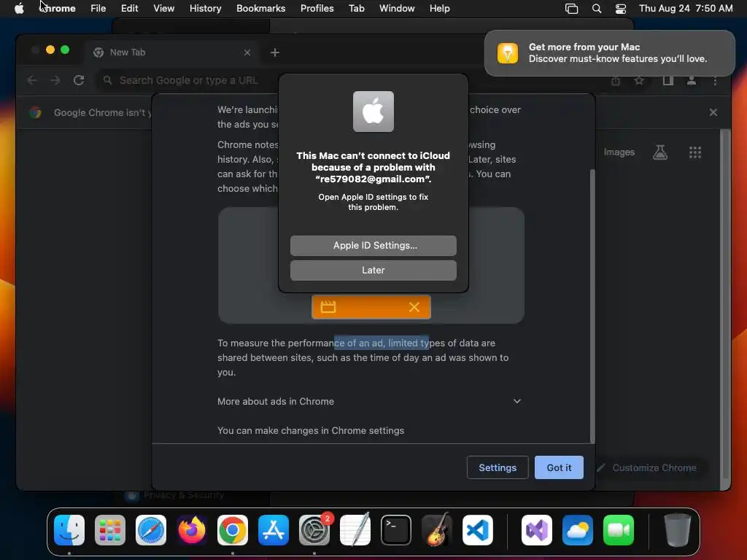Viewport: 747px width, 560px height.
Task: Open Apple ID Settings from the iCloud alert
Action: tap(373, 245)
